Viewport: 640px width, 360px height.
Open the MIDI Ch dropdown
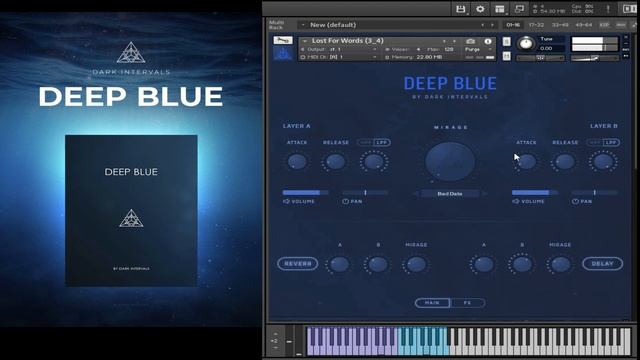click(x=374, y=57)
